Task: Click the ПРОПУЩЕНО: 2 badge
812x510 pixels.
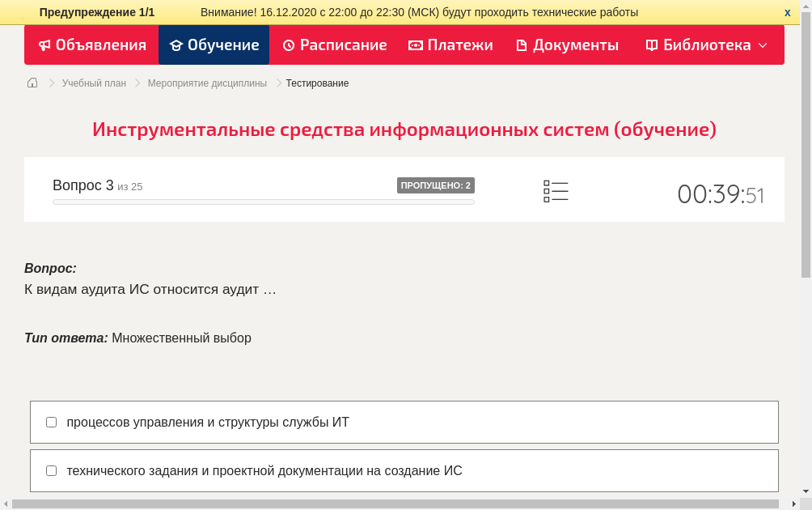Action: [435, 185]
